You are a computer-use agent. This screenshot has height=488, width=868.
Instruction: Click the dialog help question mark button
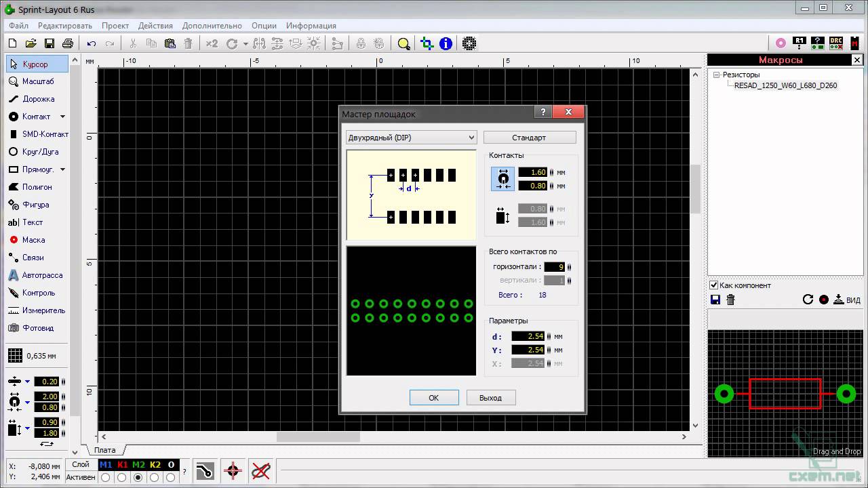(542, 112)
